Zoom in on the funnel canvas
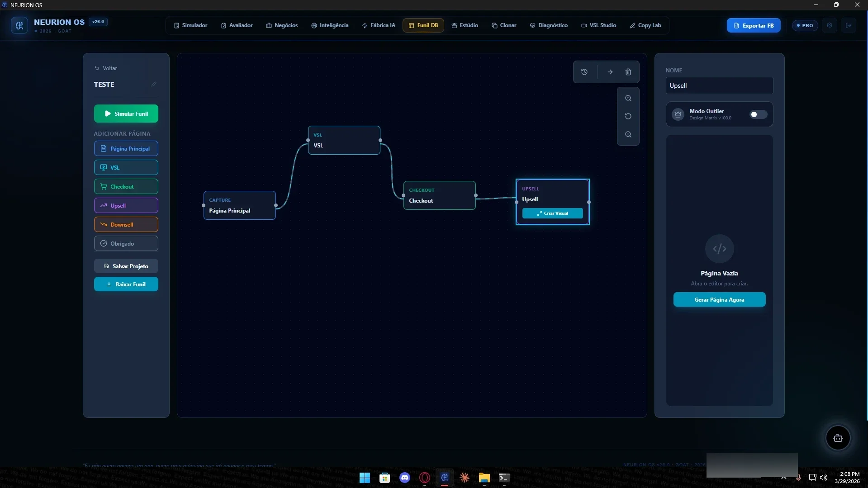The width and height of the screenshot is (868, 488). pyautogui.click(x=628, y=98)
